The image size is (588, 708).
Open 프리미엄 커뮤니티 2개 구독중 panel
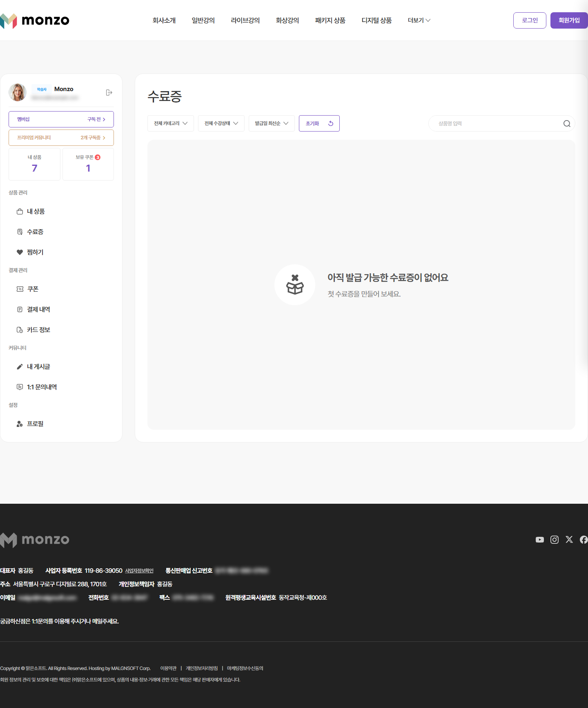(x=61, y=138)
